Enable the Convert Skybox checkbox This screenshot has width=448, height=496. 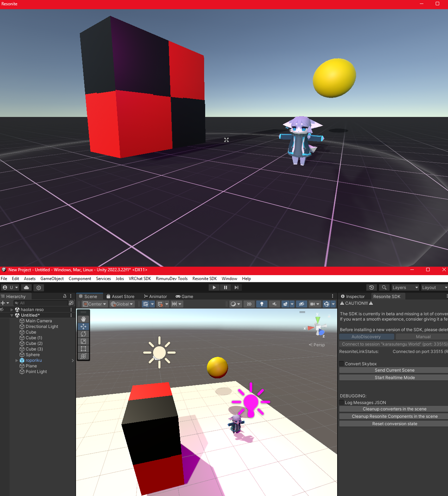pos(341,364)
